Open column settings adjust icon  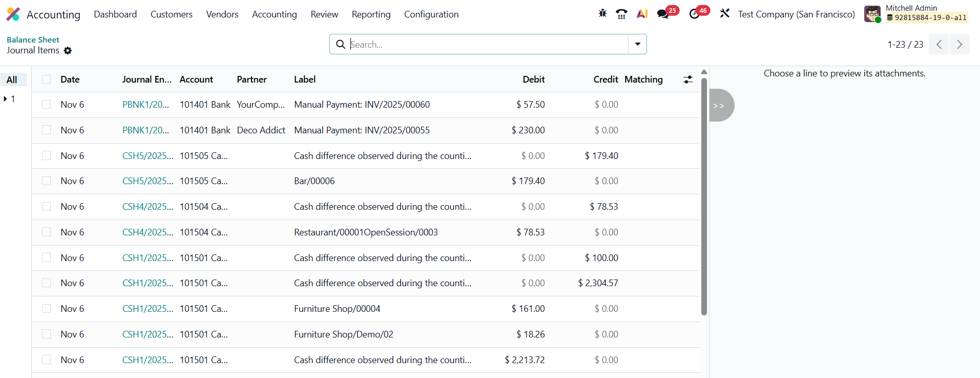click(687, 79)
